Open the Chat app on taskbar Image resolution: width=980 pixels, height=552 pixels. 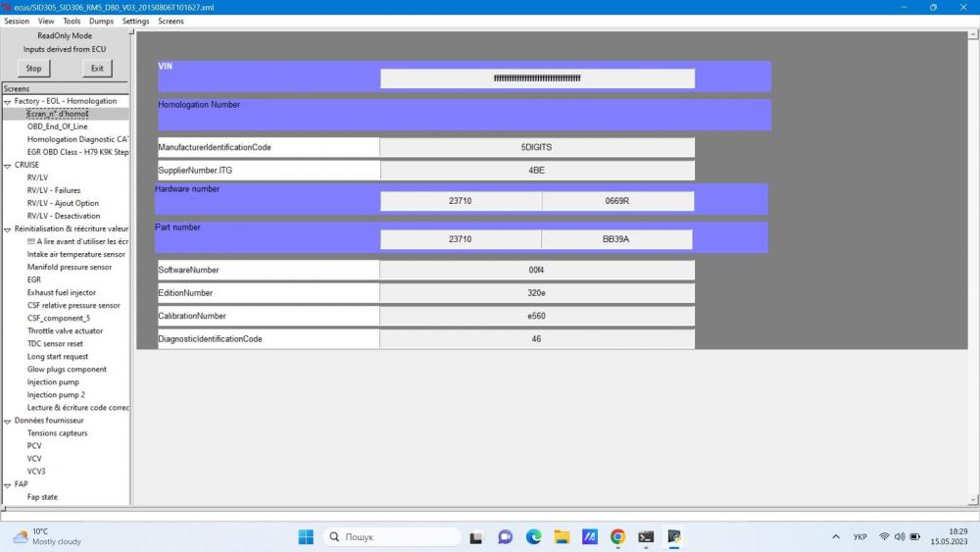(505, 537)
